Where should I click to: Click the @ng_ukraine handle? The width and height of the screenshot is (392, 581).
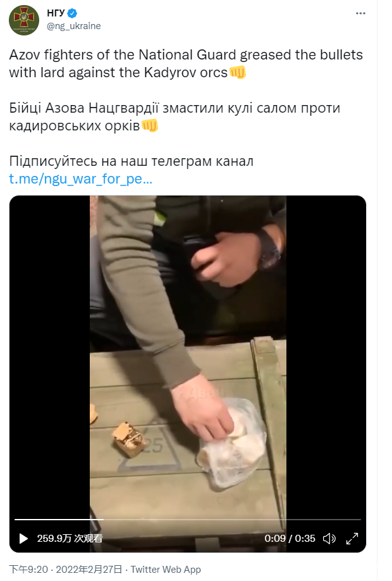point(74,26)
